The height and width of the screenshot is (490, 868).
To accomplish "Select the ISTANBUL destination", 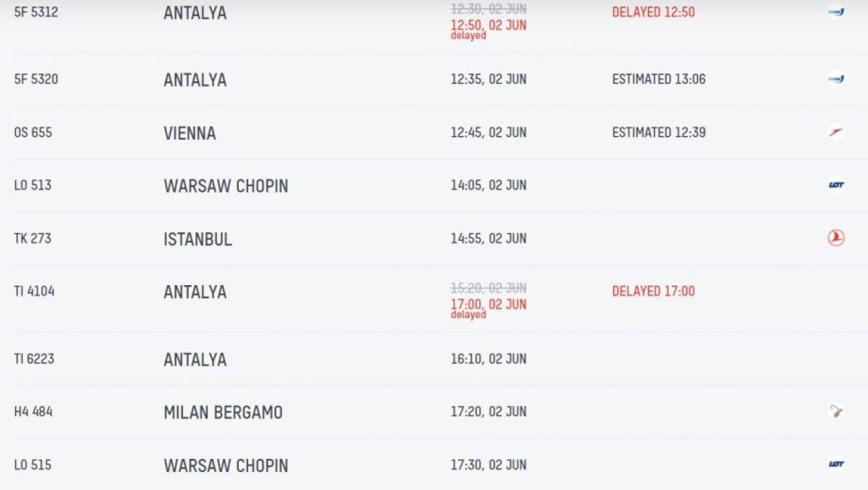I will [197, 239].
